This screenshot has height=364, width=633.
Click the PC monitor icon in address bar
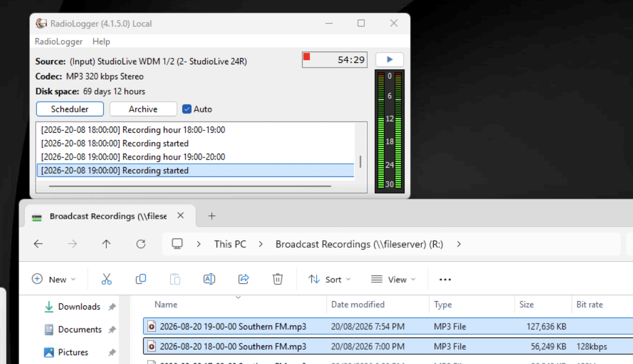click(177, 244)
